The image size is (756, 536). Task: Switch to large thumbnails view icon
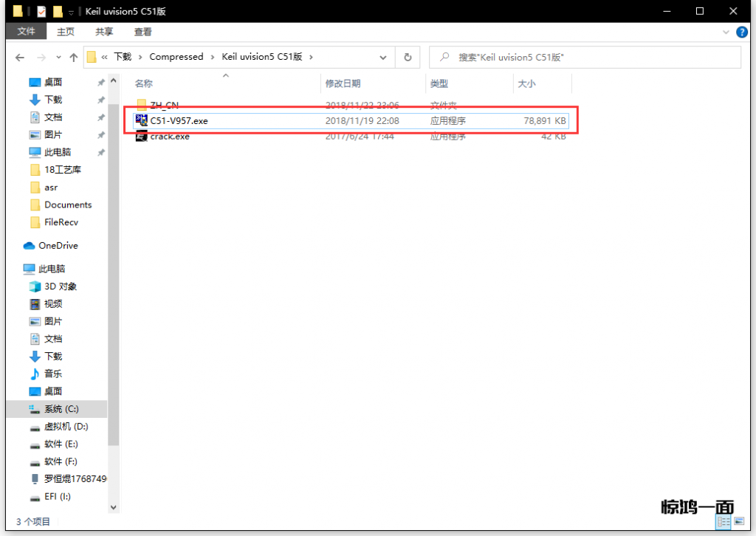click(x=738, y=522)
